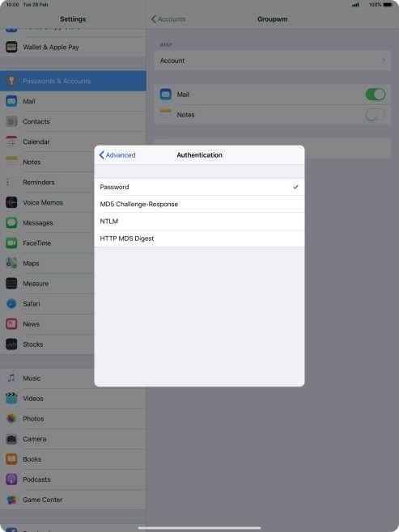Image resolution: width=399 pixels, height=532 pixels.
Task: Tap the Safari compass icon
Action: tap(11, 304)
